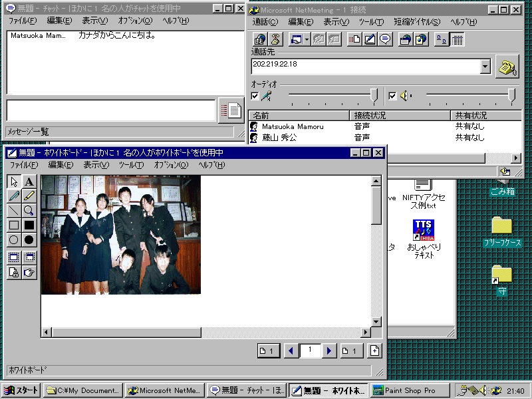The width and height of the screenshot is (532, 399).
Task: Open the chat window ファイル(F) menu
Action: point(23,21)
